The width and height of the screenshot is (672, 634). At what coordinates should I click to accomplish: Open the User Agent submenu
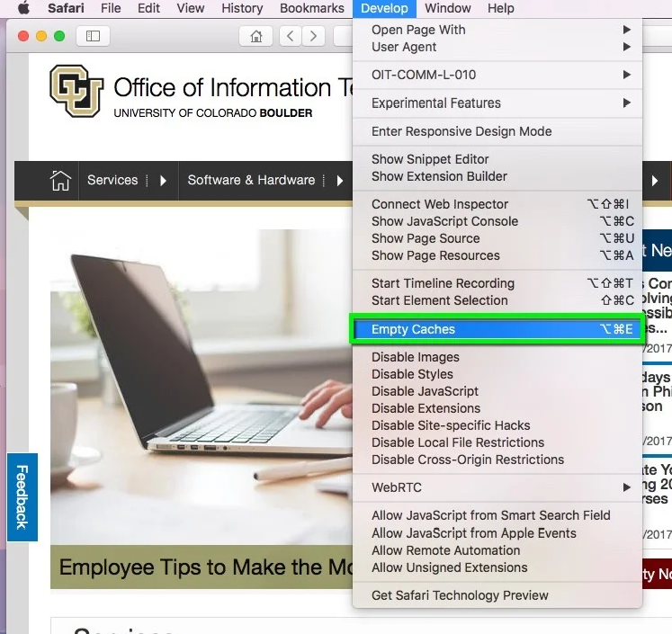[497, 47]
